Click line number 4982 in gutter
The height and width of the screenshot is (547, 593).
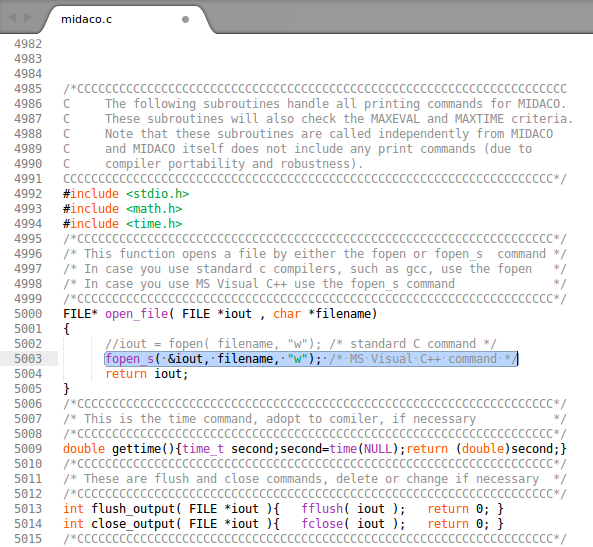[x=28, y=44]
